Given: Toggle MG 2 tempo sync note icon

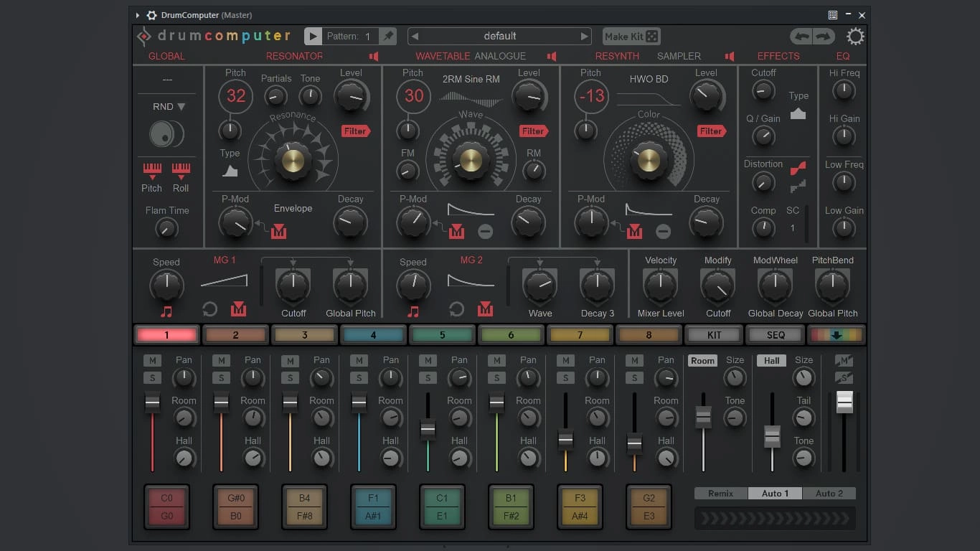Looking at the screenshot, I should point(413,311).
